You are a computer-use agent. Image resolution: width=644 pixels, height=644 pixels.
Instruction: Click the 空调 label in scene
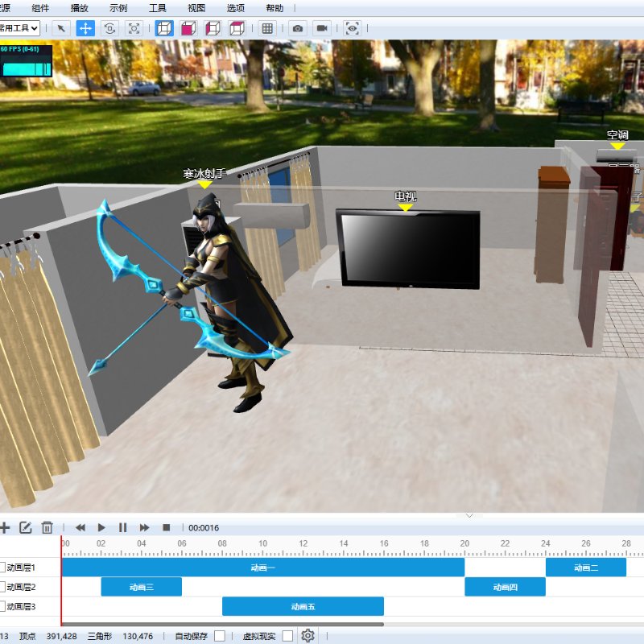(617, 135)
